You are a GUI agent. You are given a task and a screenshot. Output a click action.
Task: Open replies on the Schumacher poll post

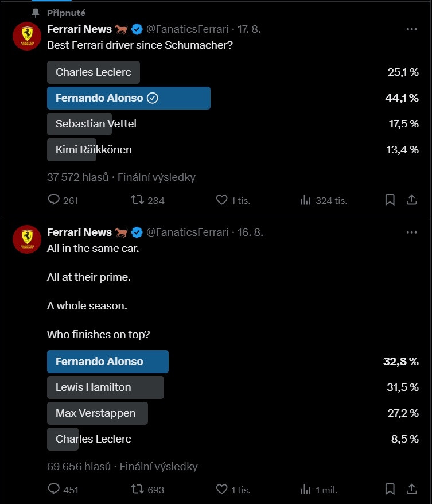click(x=63, y=200)
